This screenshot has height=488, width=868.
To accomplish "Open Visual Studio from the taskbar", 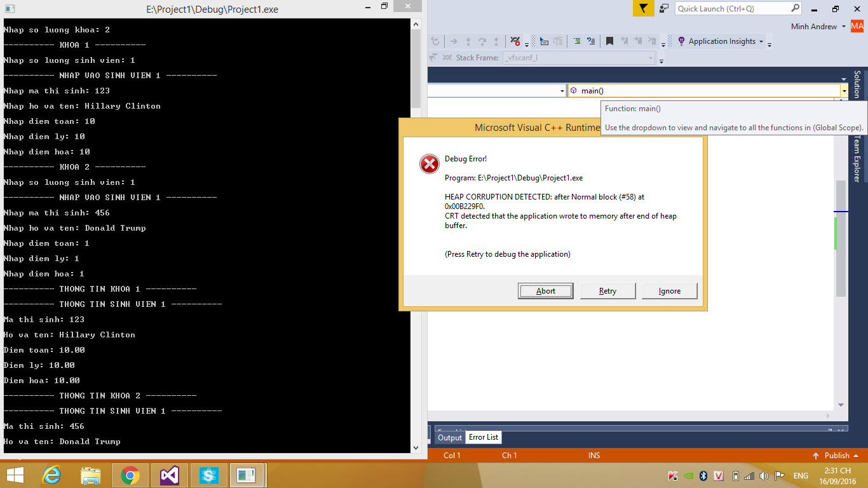I will [x=169, y=475].
